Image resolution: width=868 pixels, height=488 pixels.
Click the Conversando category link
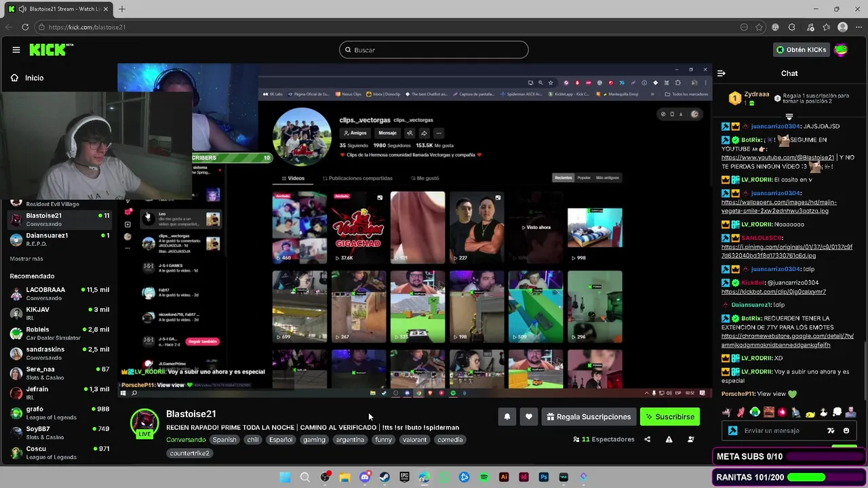(x=186, y=439)
